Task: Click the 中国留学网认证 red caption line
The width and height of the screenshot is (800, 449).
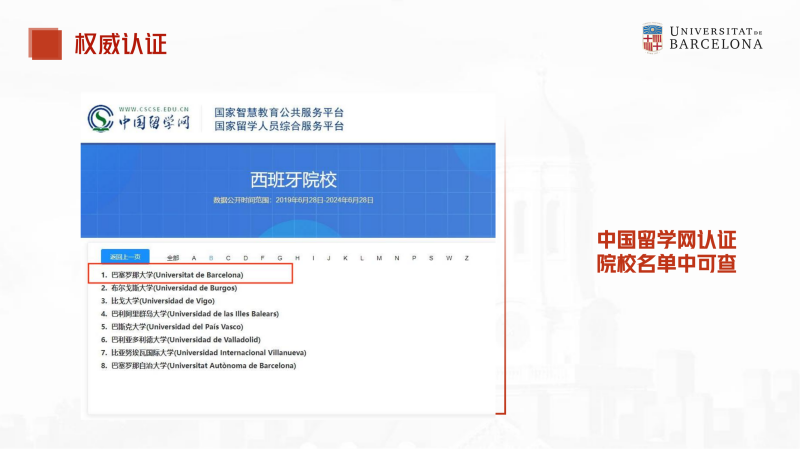Action: (666, 240)
